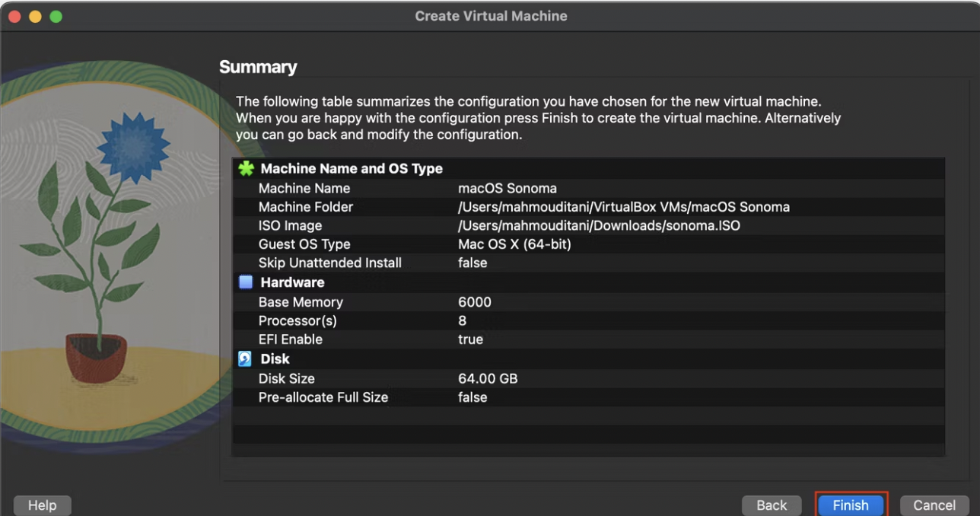Select the Hardware section header
Viewport: 980px width, 516px height.
[x=292, y=282]
